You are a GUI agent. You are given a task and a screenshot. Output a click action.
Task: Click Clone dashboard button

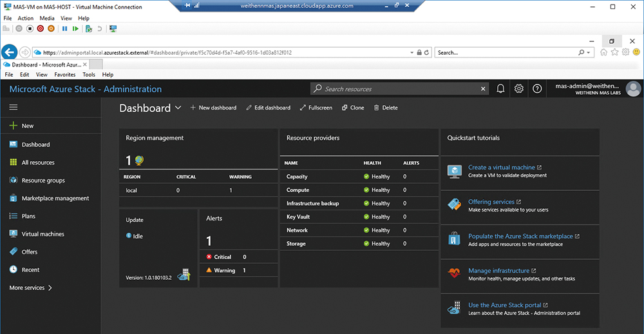click(x=353, y=108)
